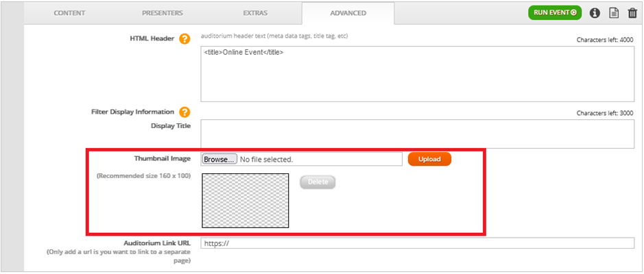The image size is (644, 274).
Task: Focus the HTML Header text area
Action: (x=417, y=74)
